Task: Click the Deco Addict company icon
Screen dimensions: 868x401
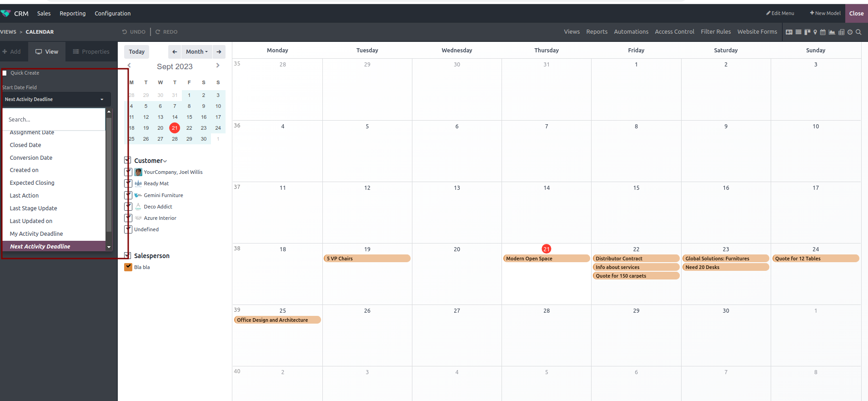Action: tap(138, 207)
